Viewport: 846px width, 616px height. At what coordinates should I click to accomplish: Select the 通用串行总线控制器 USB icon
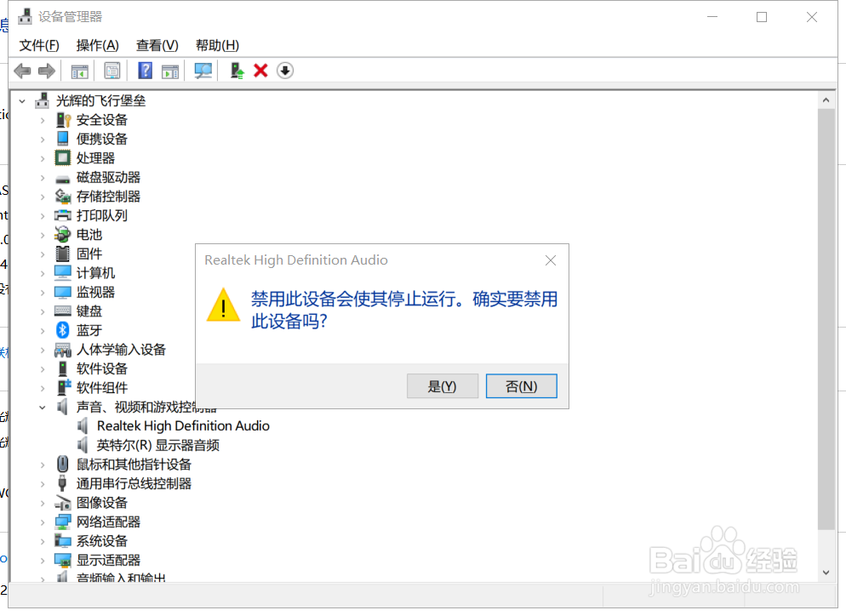tap(63, 483)
